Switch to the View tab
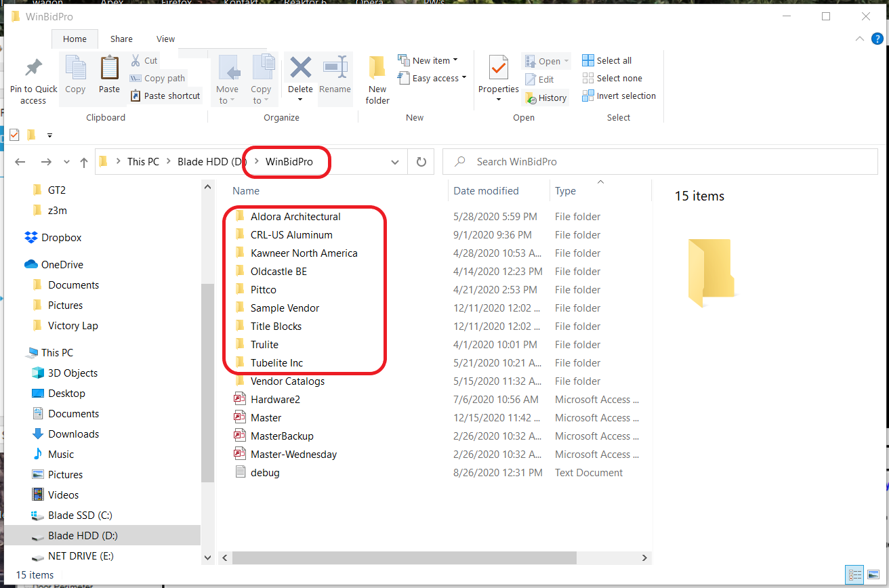889x588 pixels. tap(165, 39)
